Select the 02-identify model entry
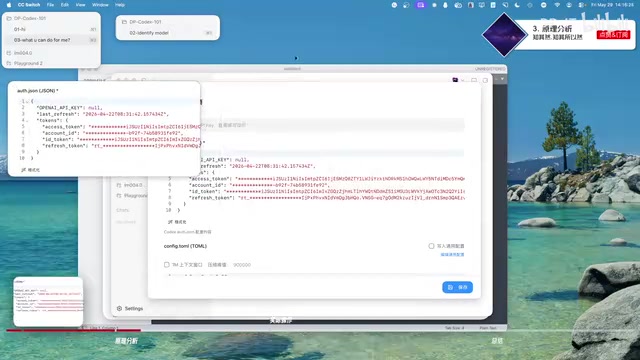640x360 pixels. pos(149,33)
